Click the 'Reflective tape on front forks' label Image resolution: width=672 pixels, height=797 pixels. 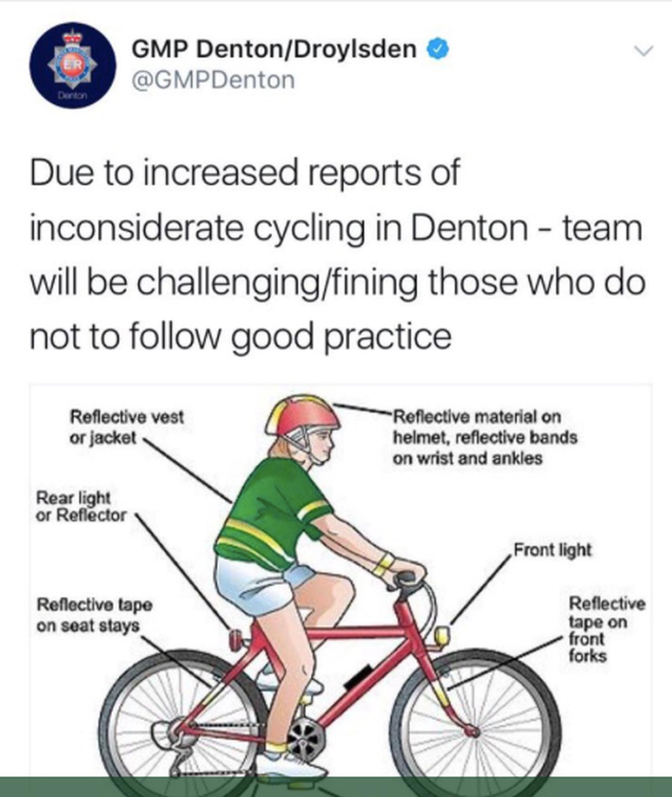click(606, 629)
